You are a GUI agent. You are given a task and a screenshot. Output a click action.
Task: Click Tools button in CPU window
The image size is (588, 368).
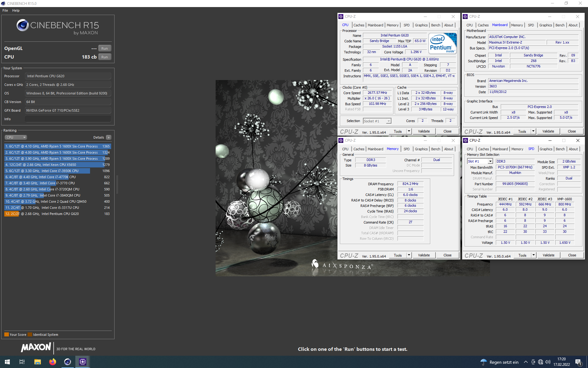pyautogui.click(x=398, y=131)
